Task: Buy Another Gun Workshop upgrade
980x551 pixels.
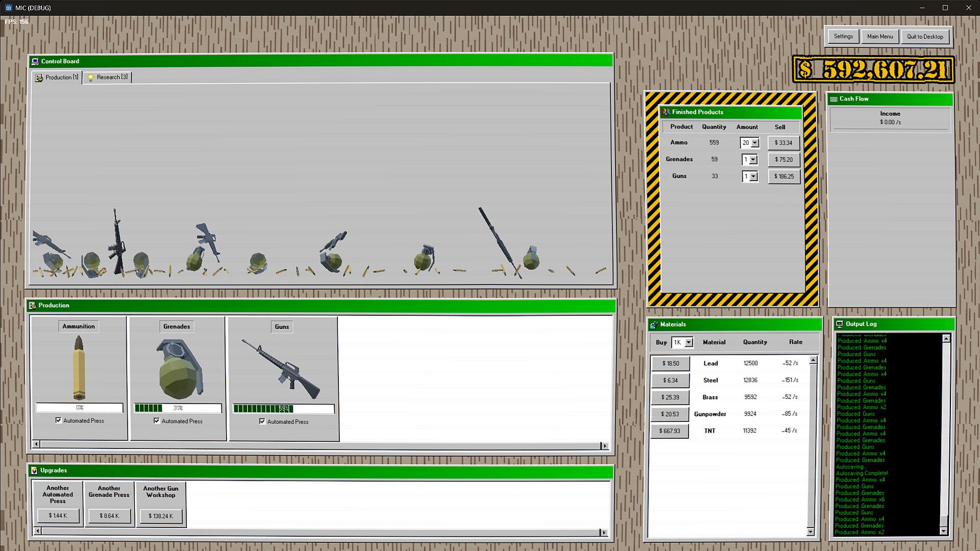Action: 161,516
